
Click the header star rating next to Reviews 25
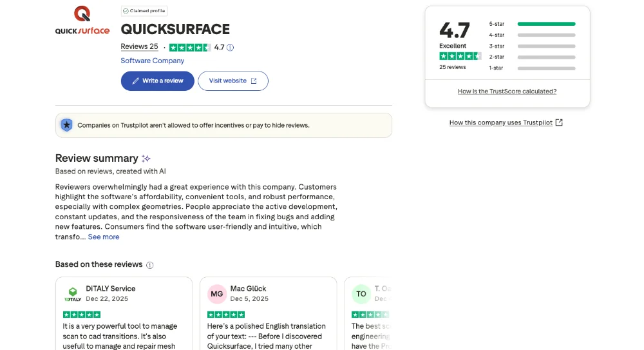coord(190,47)
